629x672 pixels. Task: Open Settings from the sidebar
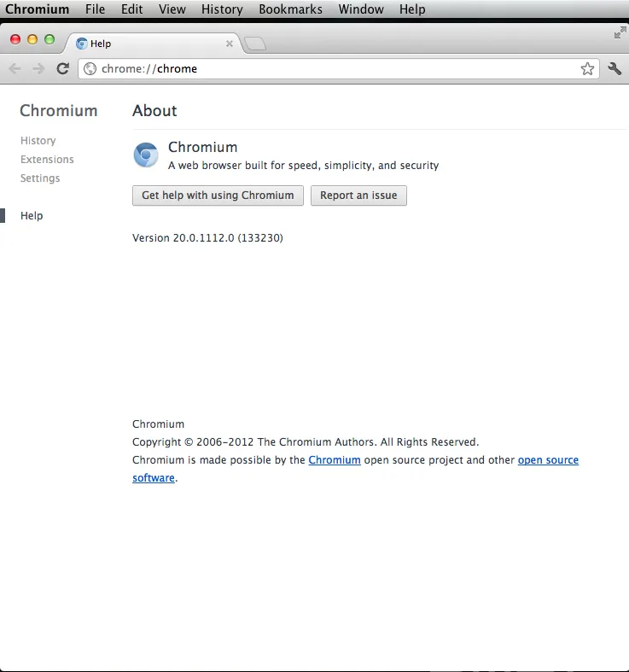point(40,178)
